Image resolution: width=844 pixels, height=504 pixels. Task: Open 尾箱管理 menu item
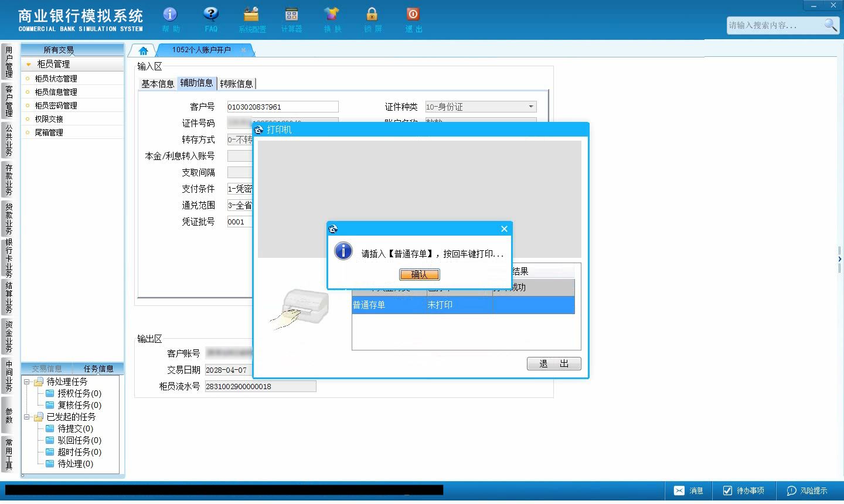[x=49, y=132]
